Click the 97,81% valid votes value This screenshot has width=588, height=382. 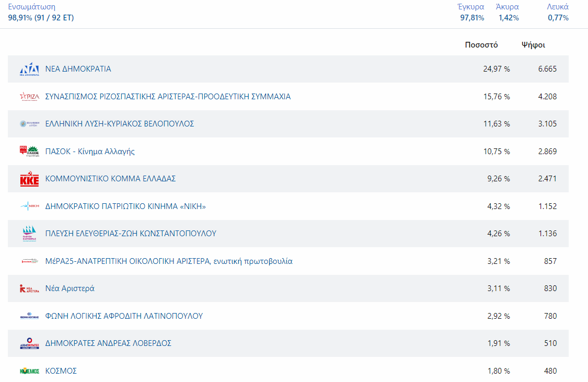pos(472,18)
